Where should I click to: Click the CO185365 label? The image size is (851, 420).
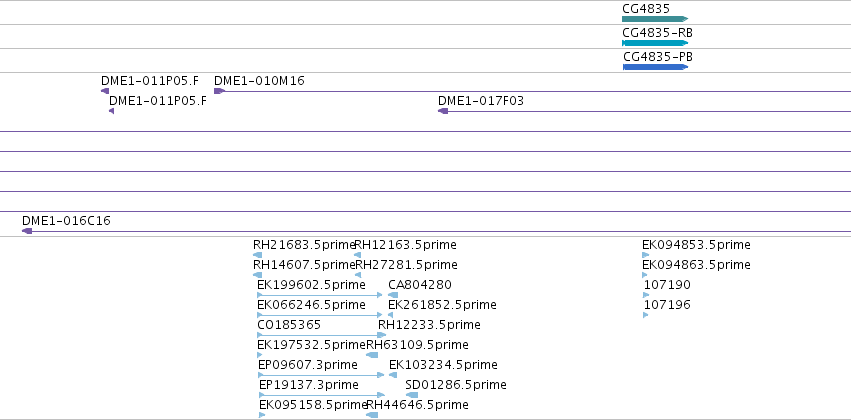(x=289, y=325)
